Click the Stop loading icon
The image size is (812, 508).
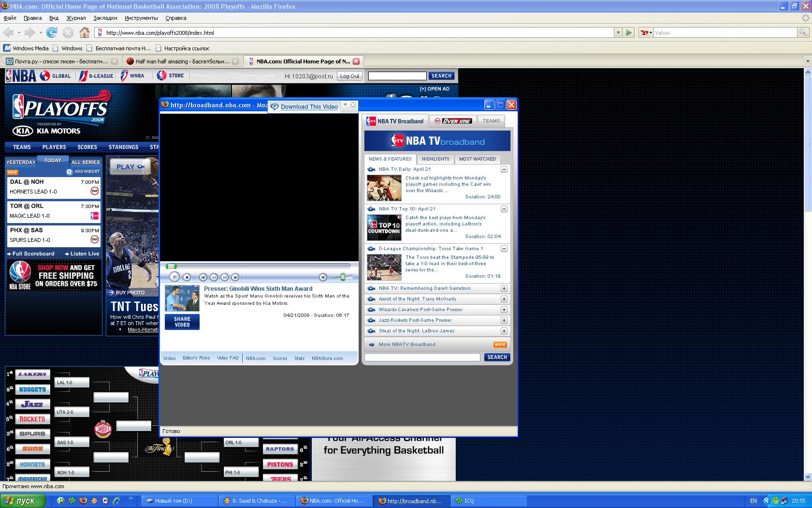(68, 32)
